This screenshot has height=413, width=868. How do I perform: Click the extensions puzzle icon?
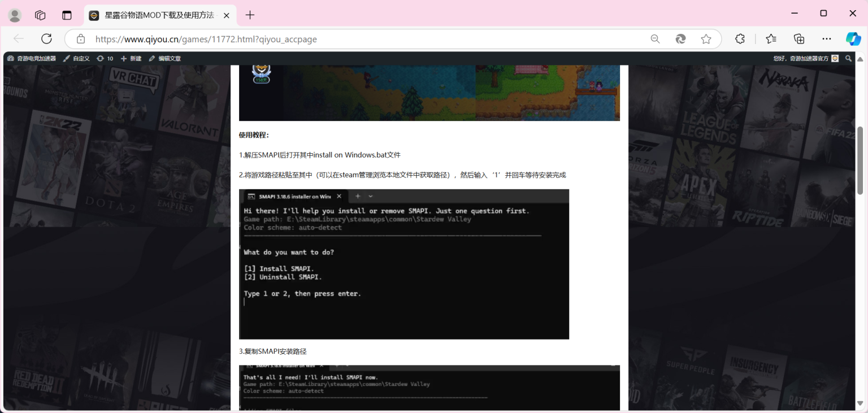(x=739, y=38)
